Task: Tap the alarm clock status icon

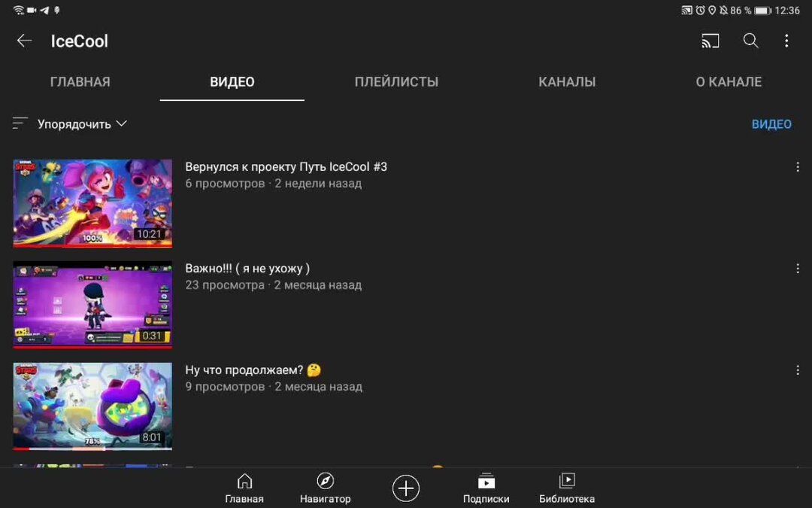Action: pyautogui.click(x=700, y=11)
